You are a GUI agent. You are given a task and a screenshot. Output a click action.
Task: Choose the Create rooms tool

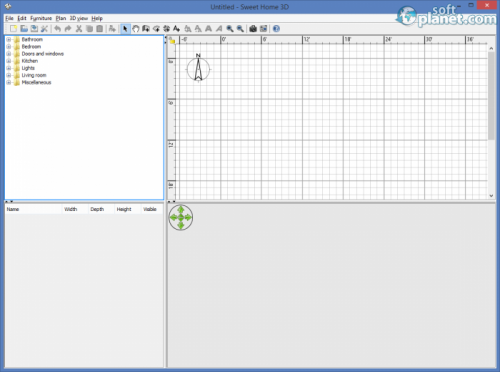point(156,29)
